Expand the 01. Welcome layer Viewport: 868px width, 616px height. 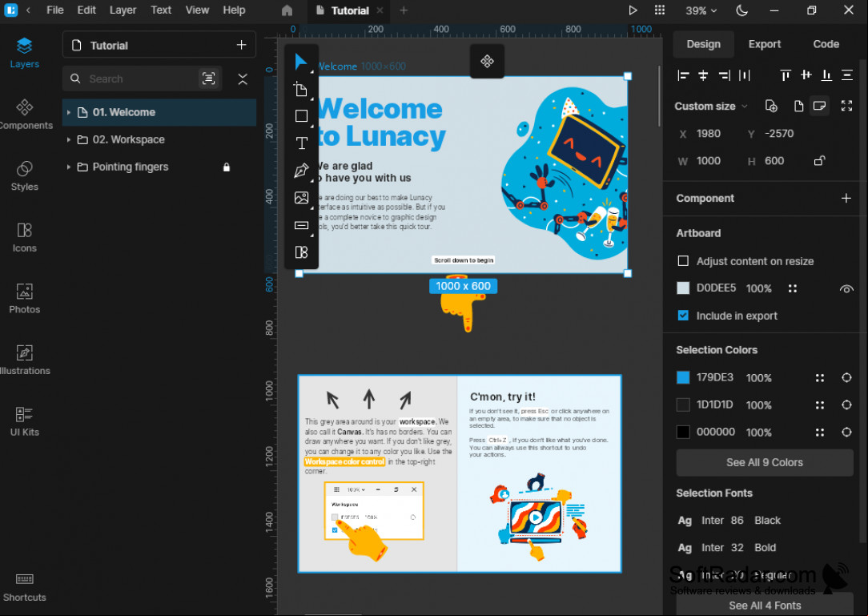(69, 112)
